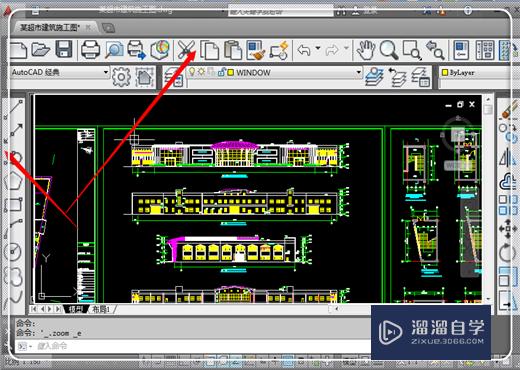The image size is (520, 370).
Task: Open Plot Preview
Action: [x=114, y=50]
